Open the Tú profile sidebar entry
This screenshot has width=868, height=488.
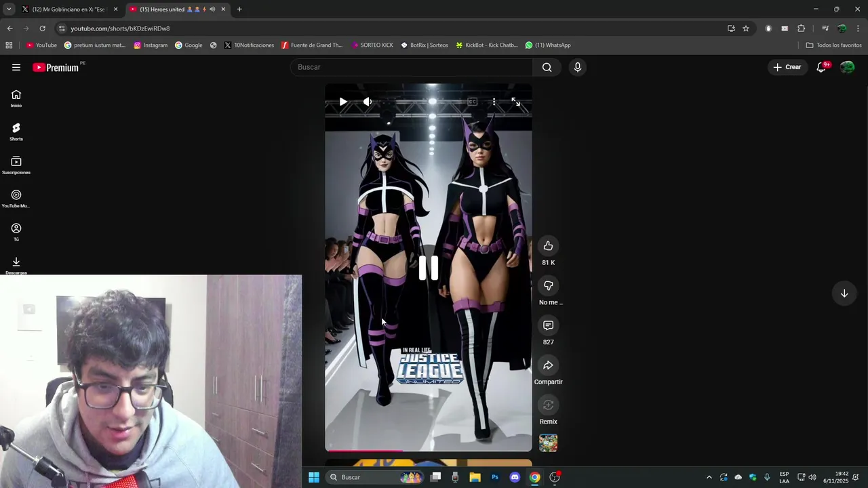(16, 232)
